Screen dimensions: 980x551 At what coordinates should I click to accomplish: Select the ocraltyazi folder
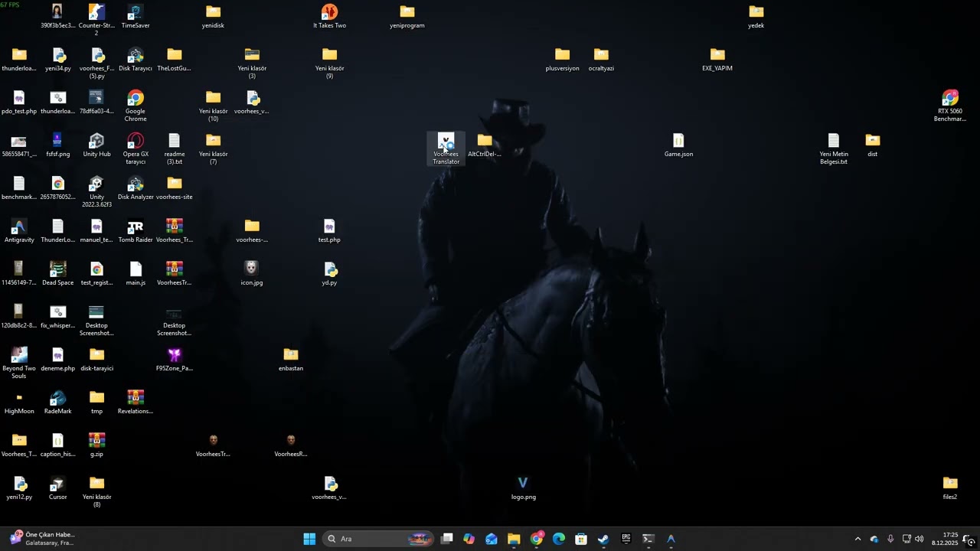(x=601, y=60)
